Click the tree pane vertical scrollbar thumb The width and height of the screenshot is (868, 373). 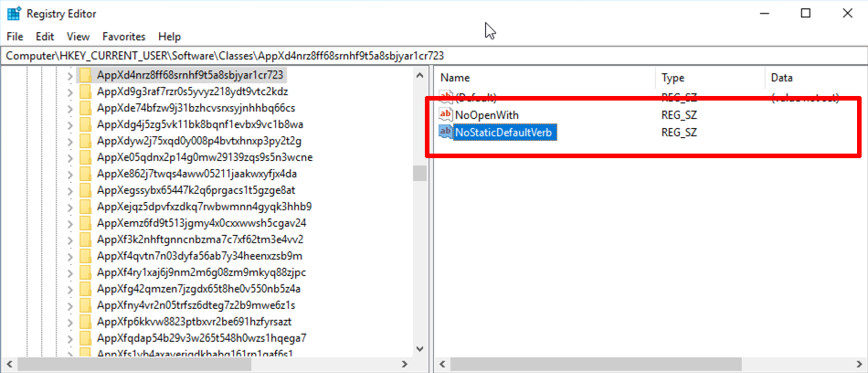(x=419, y=173)
